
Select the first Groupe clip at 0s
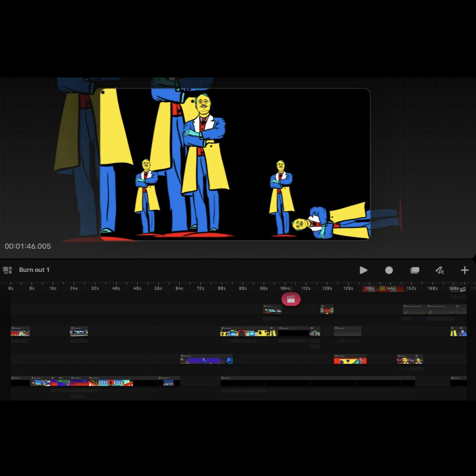[x=20, y=332]
